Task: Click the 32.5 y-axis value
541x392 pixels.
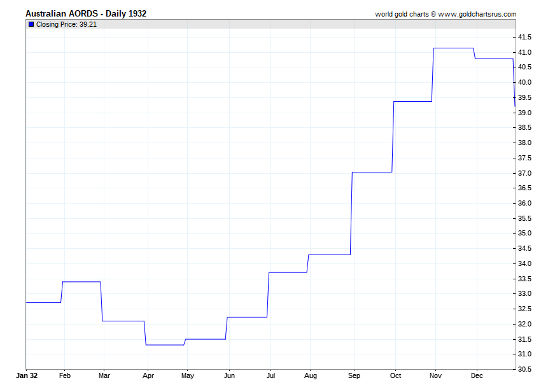Action: click(x=524, y=309)
